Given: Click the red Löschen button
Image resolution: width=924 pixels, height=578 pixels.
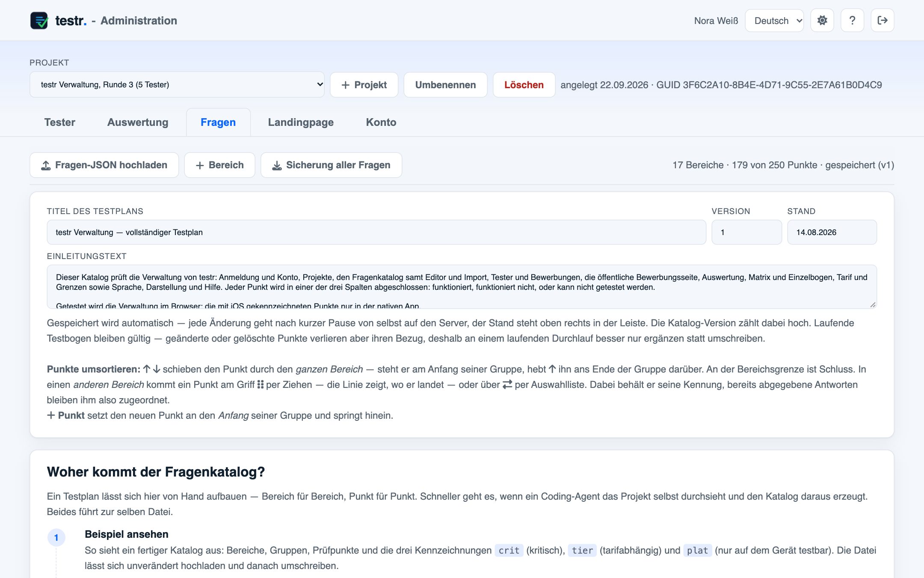Looking at the screenshot, I should coord(524,85).
